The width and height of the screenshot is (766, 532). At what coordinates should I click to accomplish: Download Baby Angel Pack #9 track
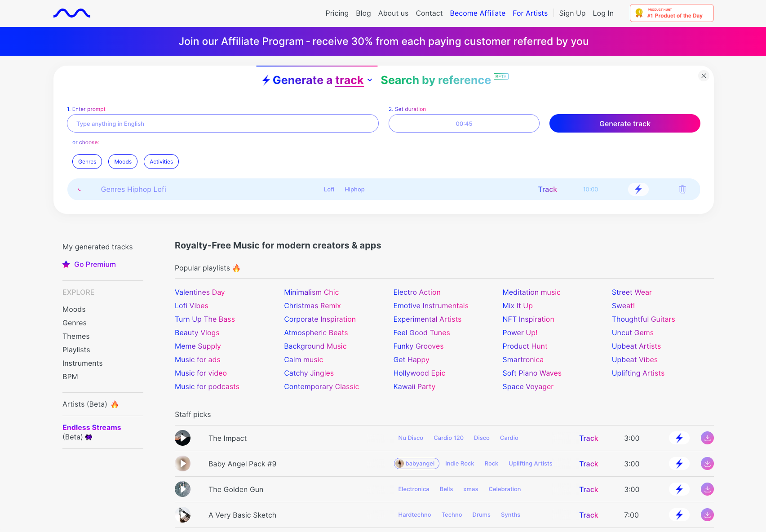tap(707, 463)
